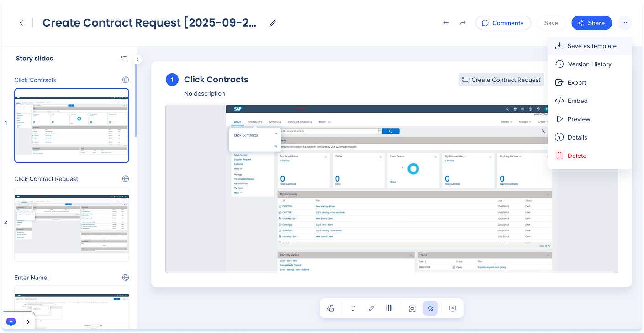
Task: Toggle globe icon for Click Contracts slide
Action: pyautogui.click(x=126, y=80)
